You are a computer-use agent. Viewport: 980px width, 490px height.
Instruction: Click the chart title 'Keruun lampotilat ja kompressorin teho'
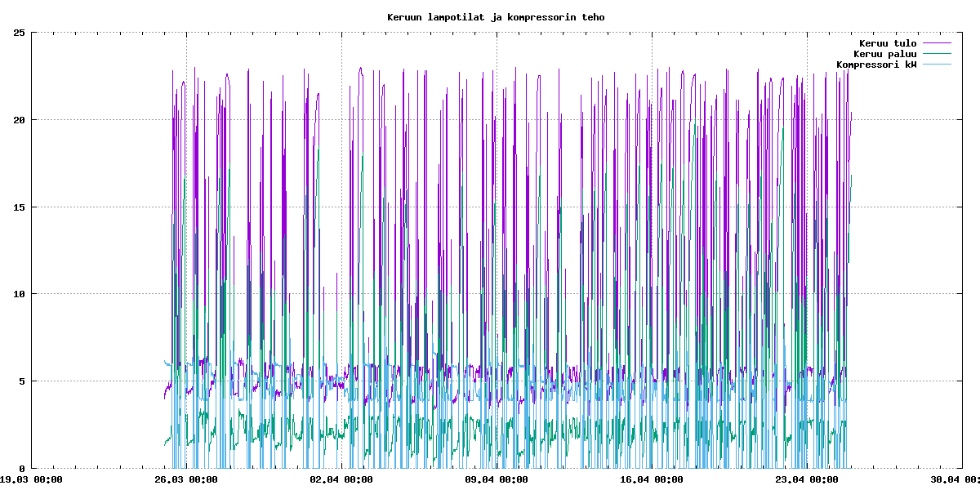[496, 16]
